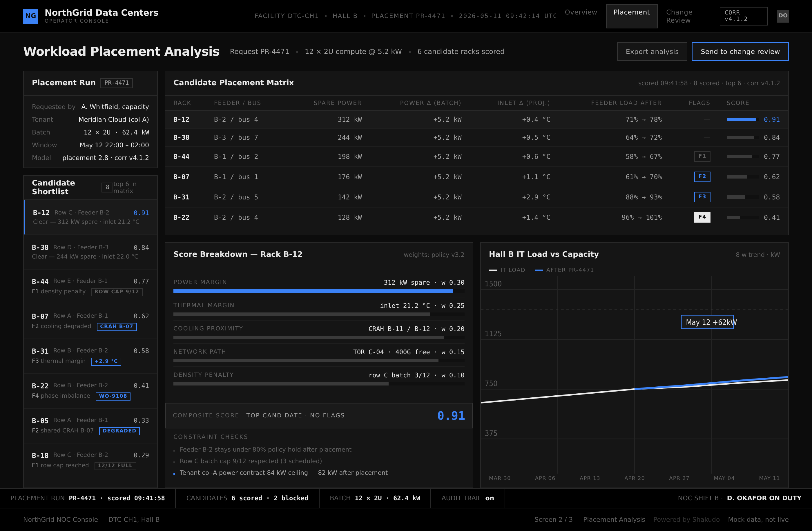Select the B-12 row in placement matrix
The height and width of the screenshot is (531, 812).
476,119
